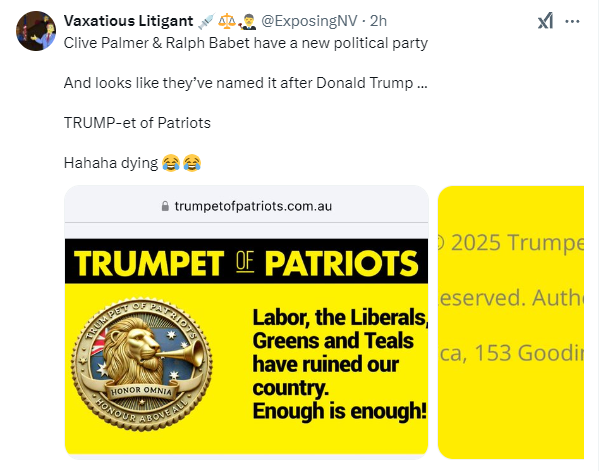This screenshot has height=471, width=603.
Task: Click the lion trumpet coin emblem
Action: click(142, 364)
